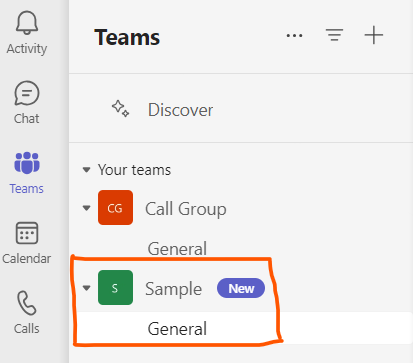Click the Call Group team name
This screenshot has height=363, width=413.
[x=186, y=209]
